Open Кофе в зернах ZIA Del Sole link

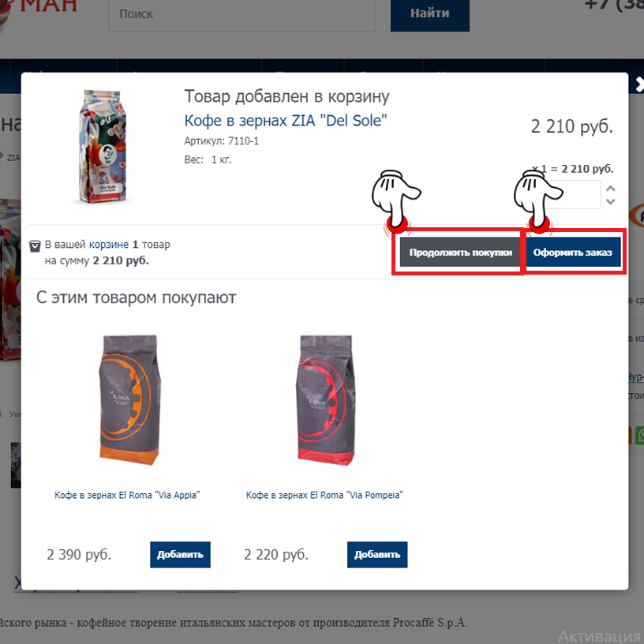[x=286, y=121]
